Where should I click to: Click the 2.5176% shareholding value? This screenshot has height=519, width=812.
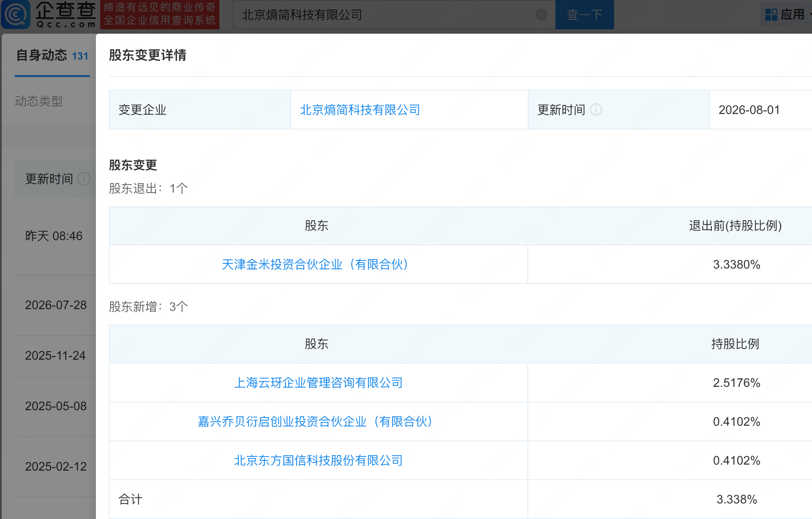click(736, 383)
